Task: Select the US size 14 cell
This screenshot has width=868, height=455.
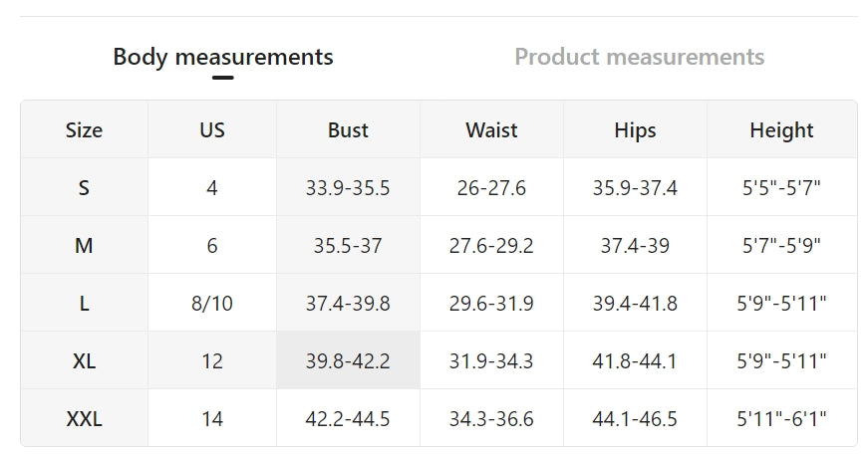Action: (x=212, y=419)
